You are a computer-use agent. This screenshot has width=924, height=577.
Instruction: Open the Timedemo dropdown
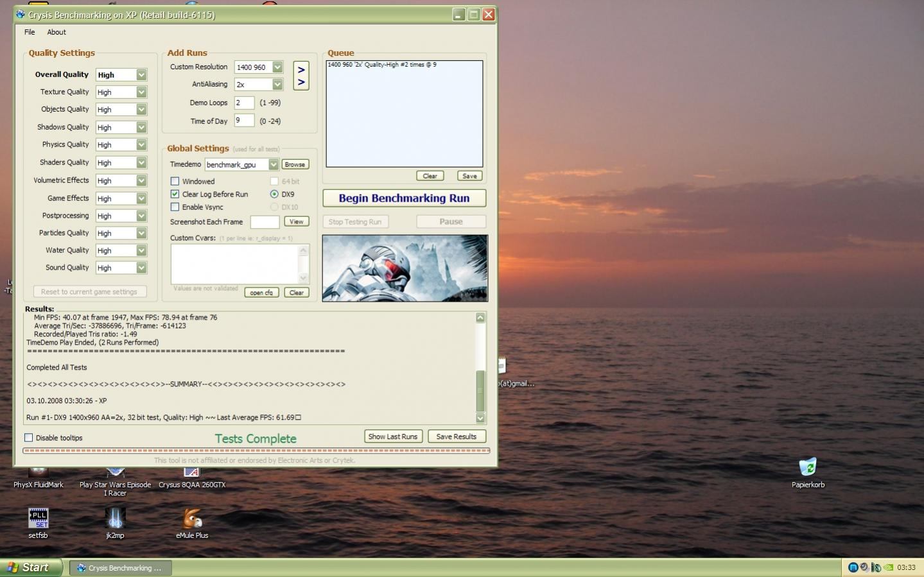click(274, 165)
